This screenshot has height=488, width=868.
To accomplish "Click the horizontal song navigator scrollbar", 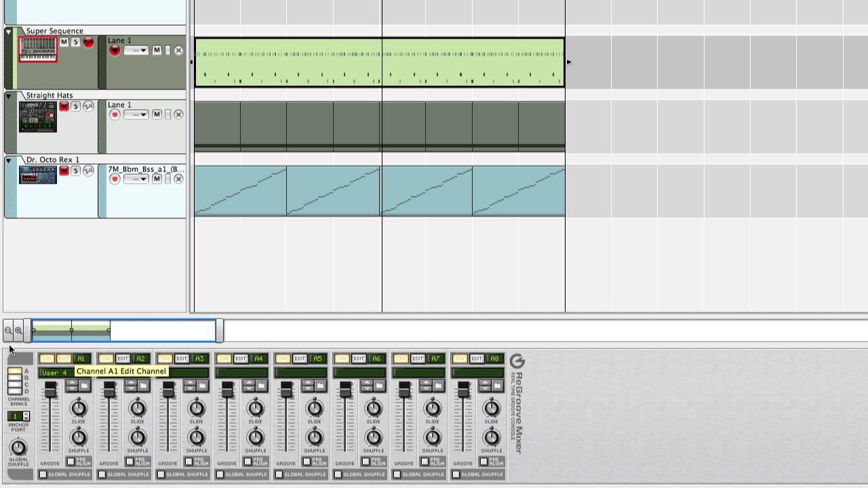I will 124,331.
